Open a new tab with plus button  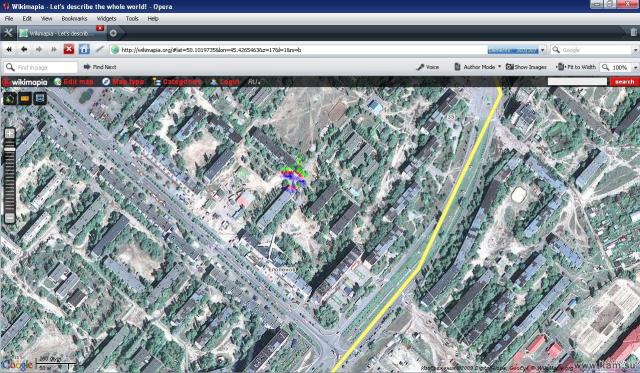[113, 33]
